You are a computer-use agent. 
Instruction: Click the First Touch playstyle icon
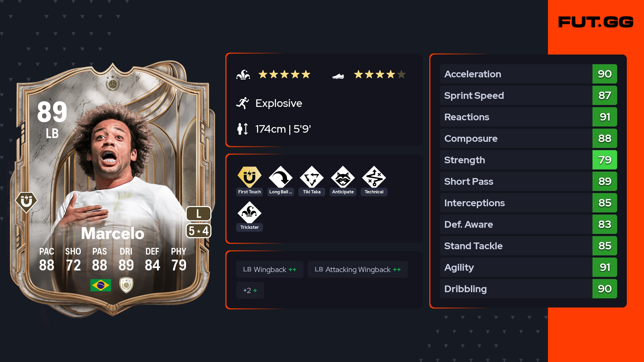coord(249,177)
